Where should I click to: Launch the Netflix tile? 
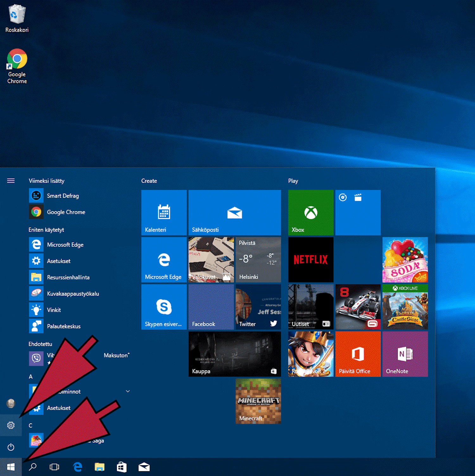(311, 260)
